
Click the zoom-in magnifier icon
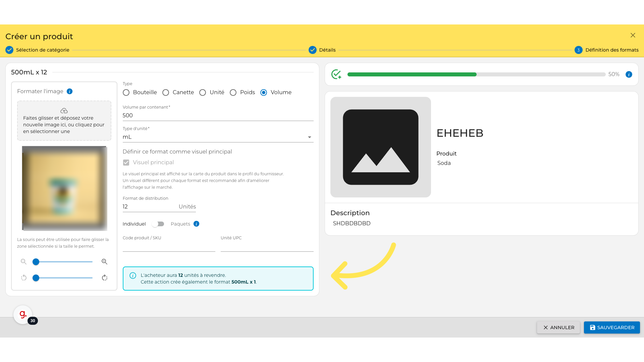click(x=104, y=262)
